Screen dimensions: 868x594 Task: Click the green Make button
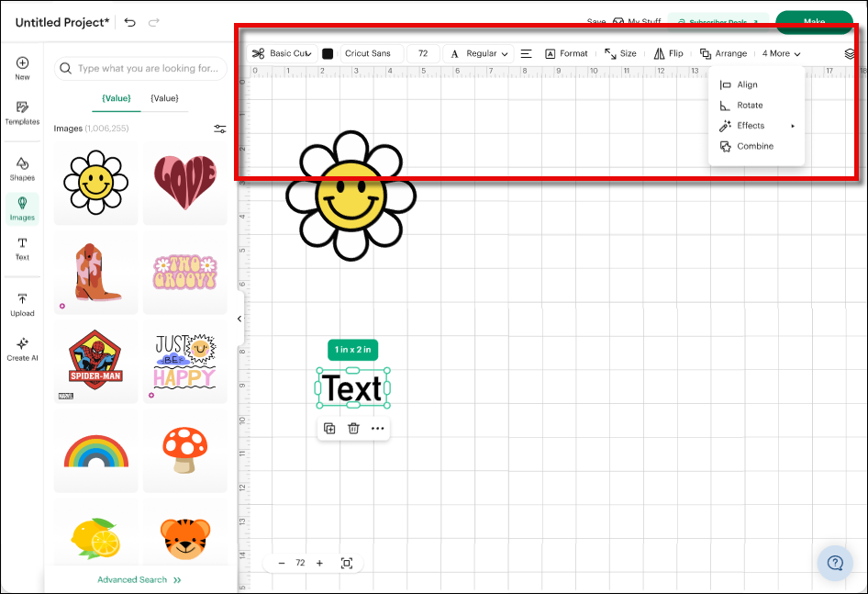pyautogui.click(x=815, y=21)
